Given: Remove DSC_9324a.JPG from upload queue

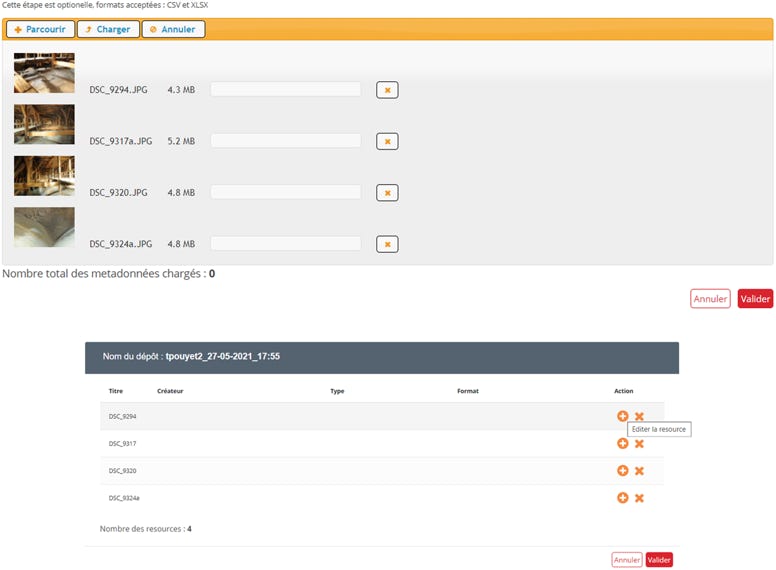Looking at the screenshot, I should click(x=387, y=244).
